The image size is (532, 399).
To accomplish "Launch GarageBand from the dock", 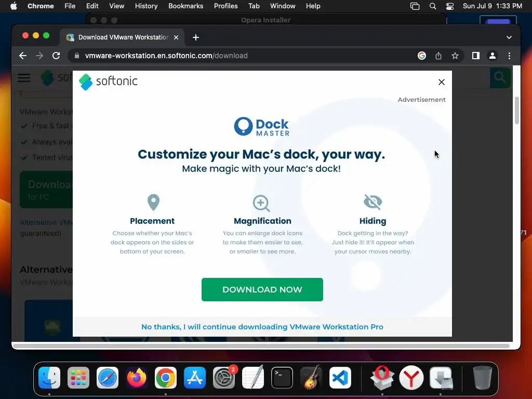I will [x=311, y=378].
